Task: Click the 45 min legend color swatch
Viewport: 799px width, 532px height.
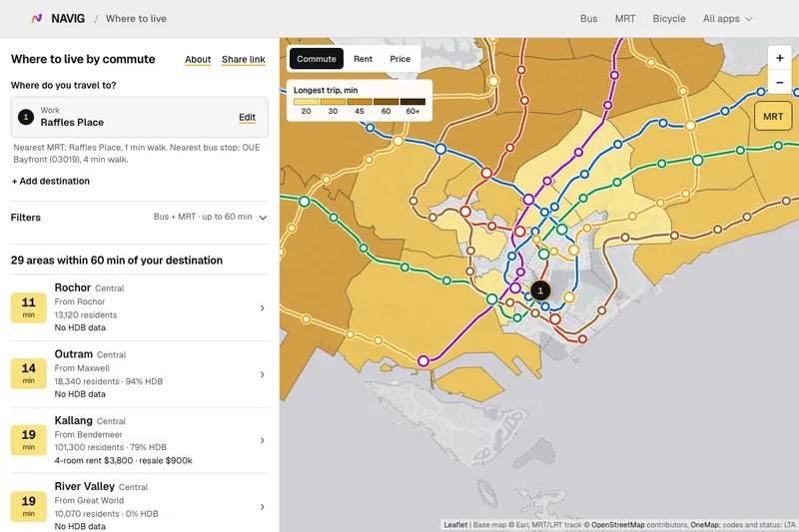Action: point(360,101)
